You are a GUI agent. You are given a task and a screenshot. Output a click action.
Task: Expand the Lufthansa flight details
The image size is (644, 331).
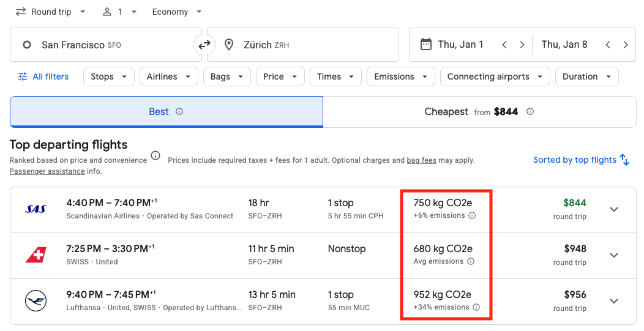614,302
